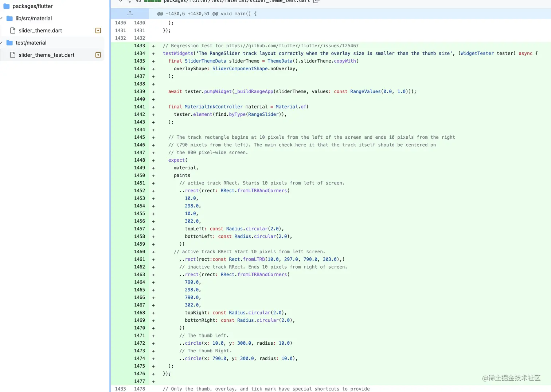The width and height of the screenshot is (551, 392).
Task: Click the testWidgets 'The RangeSlider track layout' line
Action: 350,54
